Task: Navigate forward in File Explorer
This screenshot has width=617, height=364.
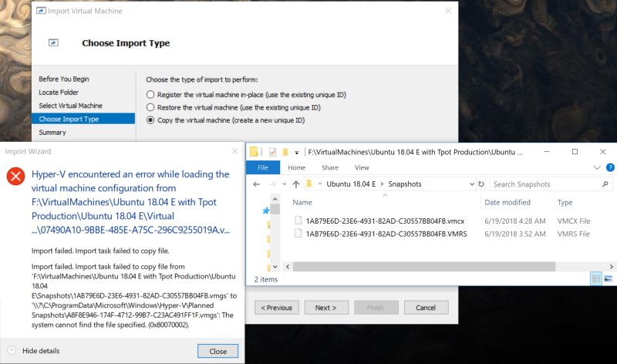Action: (272, 184)
